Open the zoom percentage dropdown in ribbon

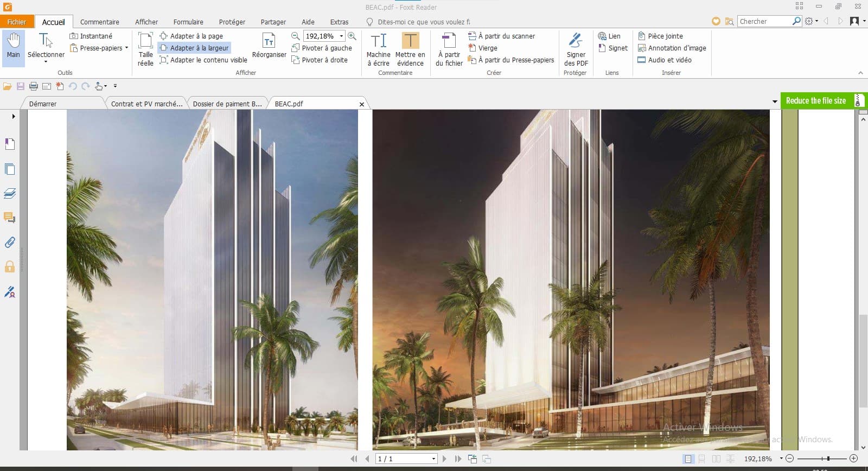click(341, 36)
